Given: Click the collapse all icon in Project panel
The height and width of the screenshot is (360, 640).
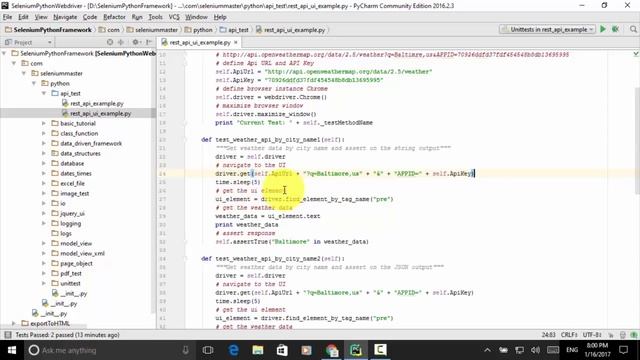Looking at the screenshot, I should (x=121, y=42).
